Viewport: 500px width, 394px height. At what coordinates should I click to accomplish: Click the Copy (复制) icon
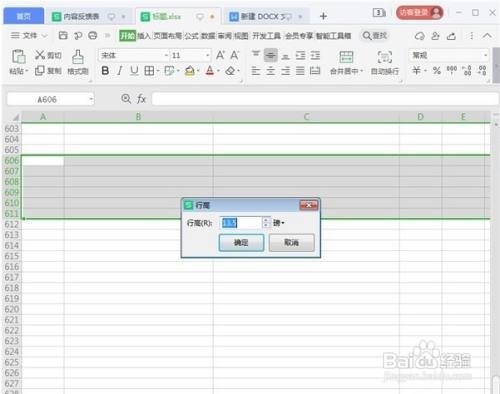pos(40,70)
